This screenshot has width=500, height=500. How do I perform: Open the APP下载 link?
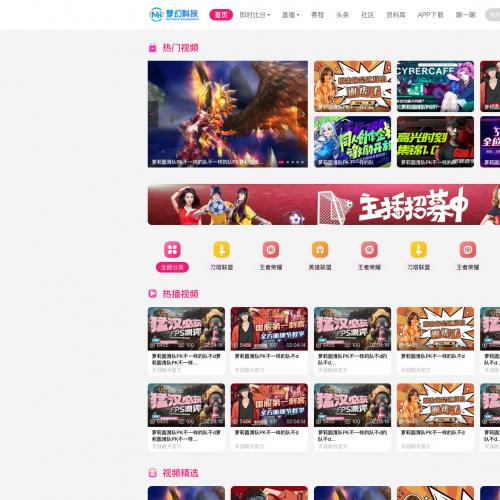pos(430,15)
